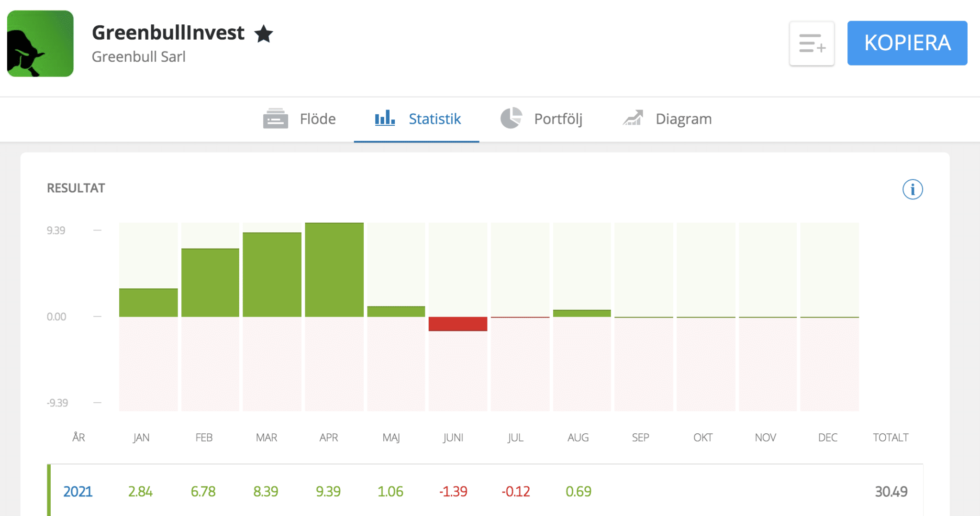Click the red June bar in chart

(457, 324)
